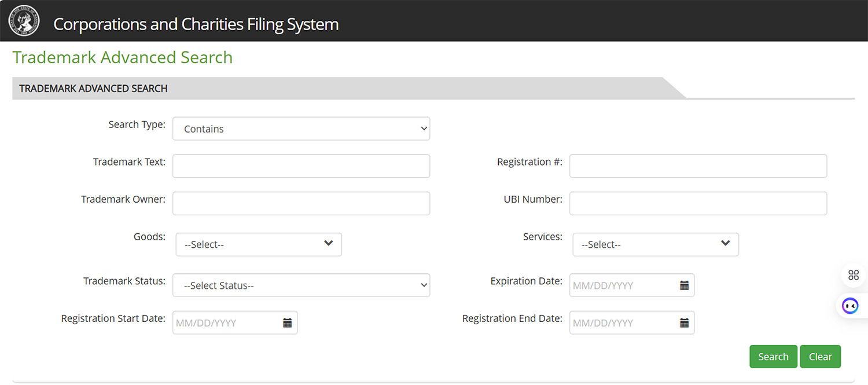Click the Registration Start Date text field

click(x=226, y=323)
